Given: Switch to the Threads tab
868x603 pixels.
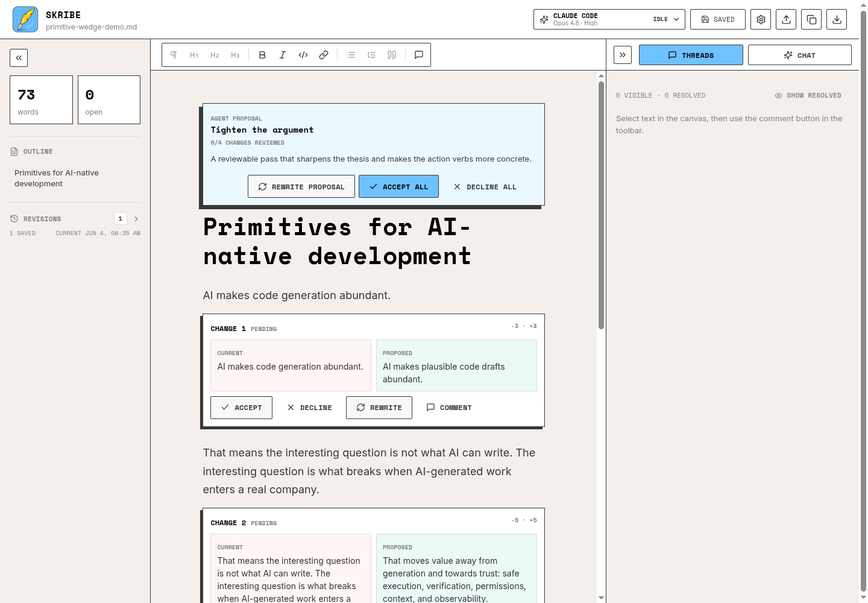Looking at the screenshot, I should click(x=691, y=55).
